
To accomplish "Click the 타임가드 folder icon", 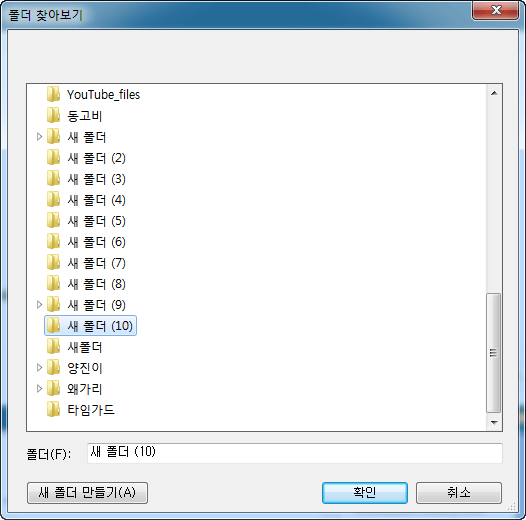I will pos(53,410).
